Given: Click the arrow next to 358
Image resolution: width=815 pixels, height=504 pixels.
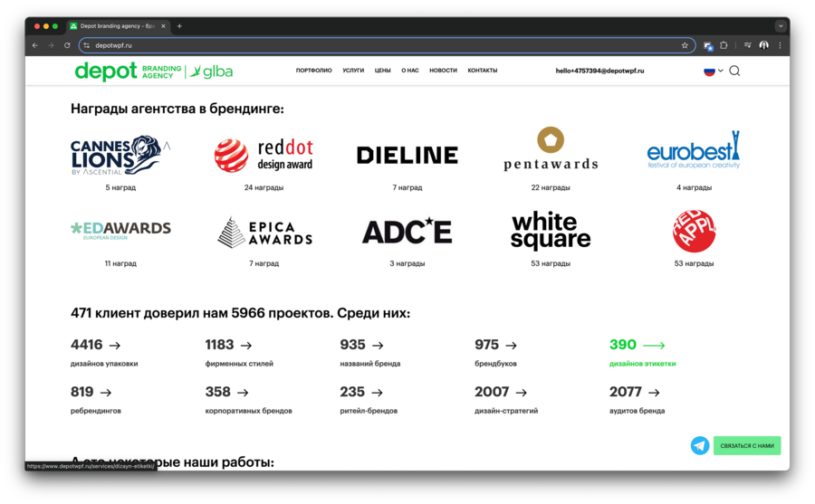Looking at the screenshot, I should tap(243, 393).
